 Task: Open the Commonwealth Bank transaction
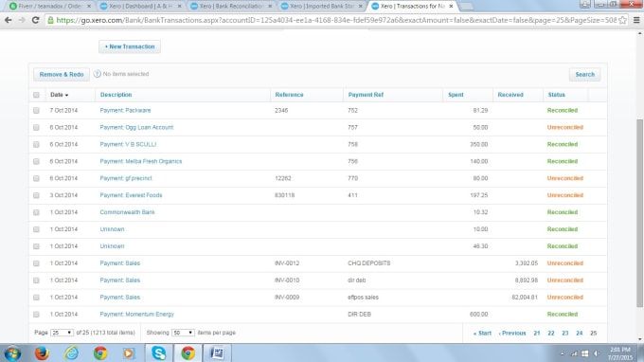[127, 212]
